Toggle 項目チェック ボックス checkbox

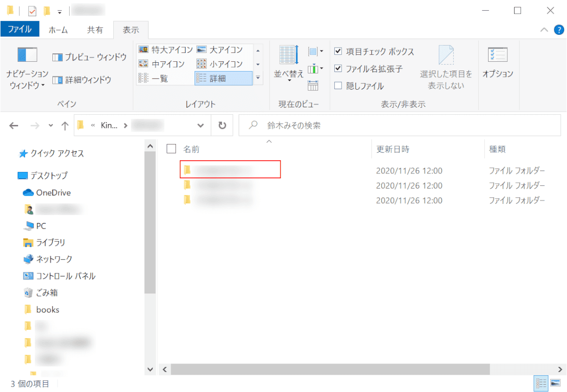click(x=338, y=51)
